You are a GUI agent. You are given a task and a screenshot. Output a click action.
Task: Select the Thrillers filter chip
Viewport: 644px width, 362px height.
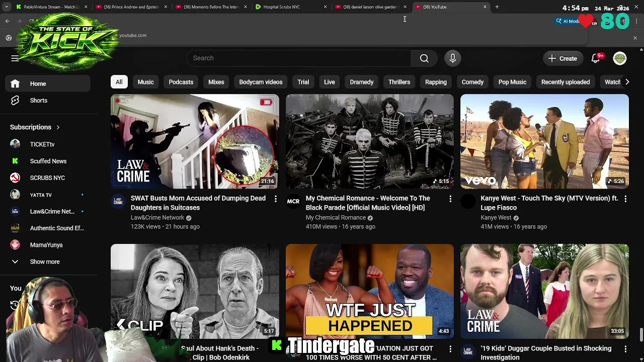tap(399, 82)
